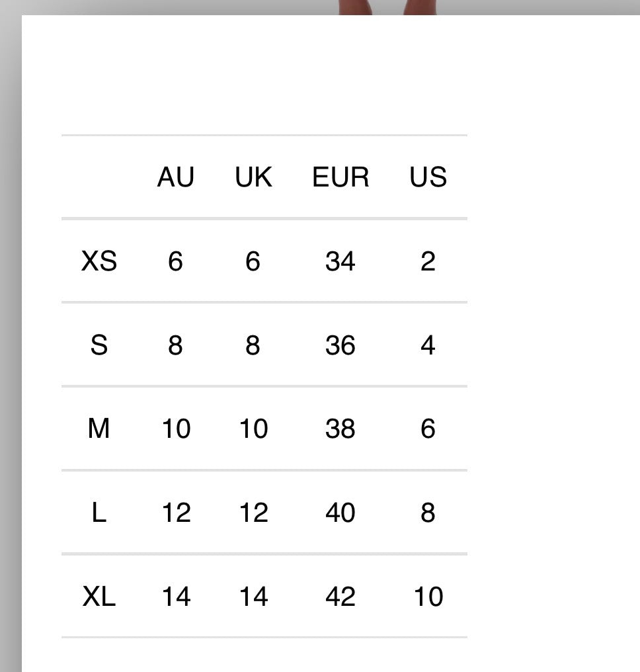640x672 pixels.
Task: Select the XS row label
Action: (99, 261)
